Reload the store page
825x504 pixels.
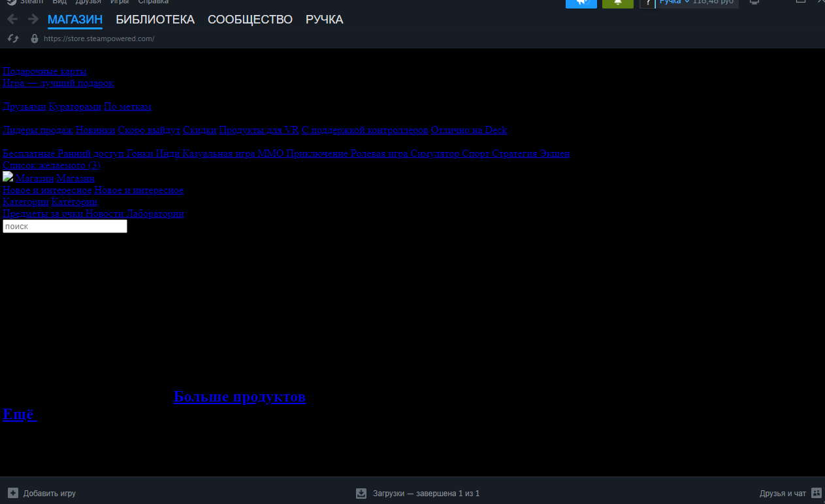[13, 39]
